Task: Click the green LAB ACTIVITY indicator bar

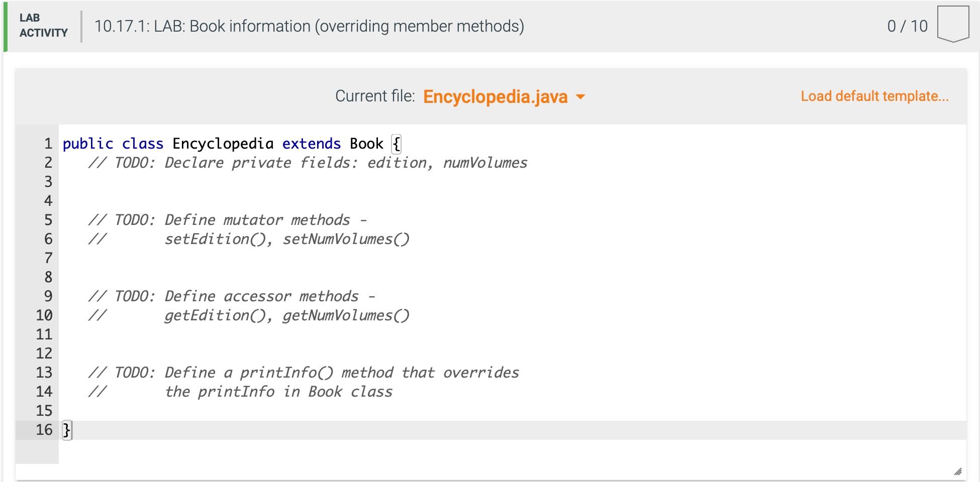Action: pyautogui.click(x=5, y=26)
